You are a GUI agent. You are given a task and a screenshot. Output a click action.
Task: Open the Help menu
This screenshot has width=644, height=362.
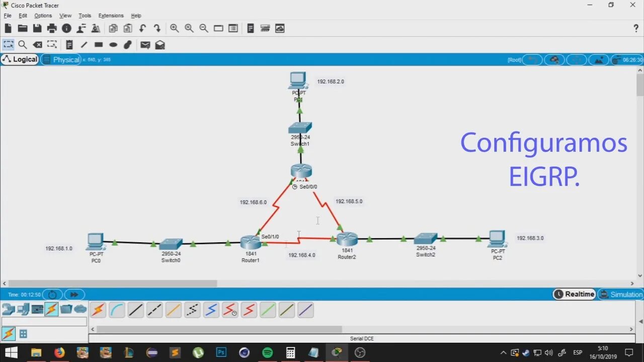[x=136, y=16]
